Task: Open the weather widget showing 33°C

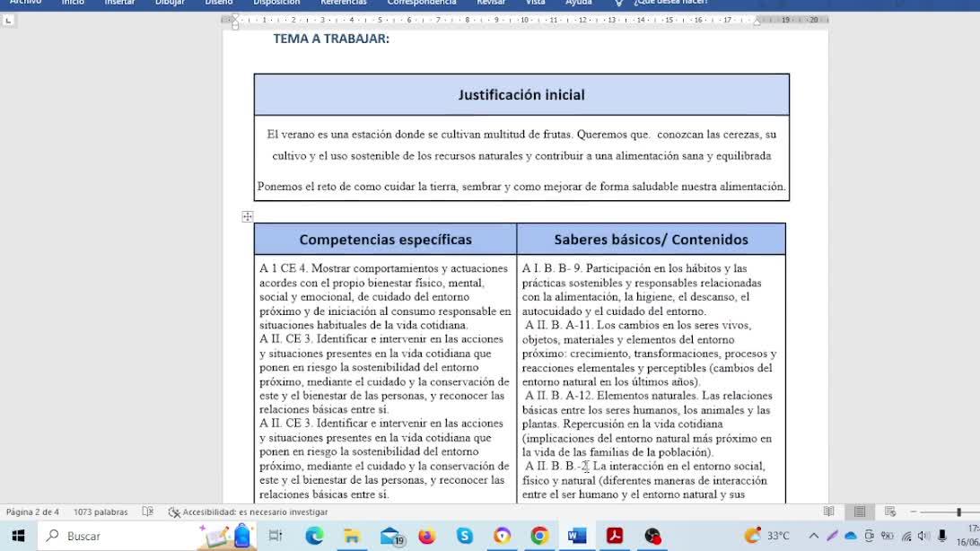Action: pos(767,536)
